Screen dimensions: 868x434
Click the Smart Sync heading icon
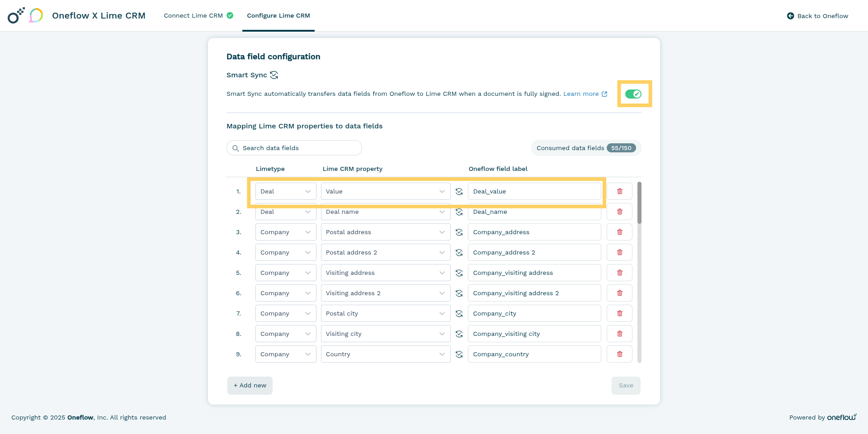pyautogui.click(x=274, y=75)
